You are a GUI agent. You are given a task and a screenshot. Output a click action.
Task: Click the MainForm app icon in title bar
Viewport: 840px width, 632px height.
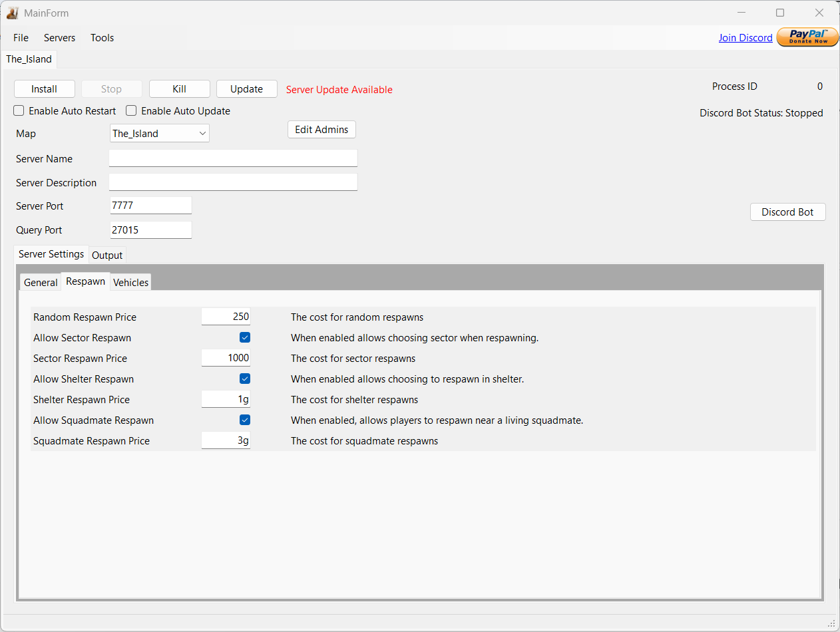[x=12, y=13]
